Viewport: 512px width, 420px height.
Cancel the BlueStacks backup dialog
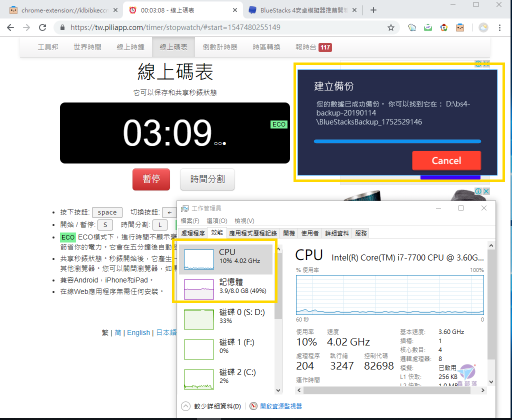[446, 160]
